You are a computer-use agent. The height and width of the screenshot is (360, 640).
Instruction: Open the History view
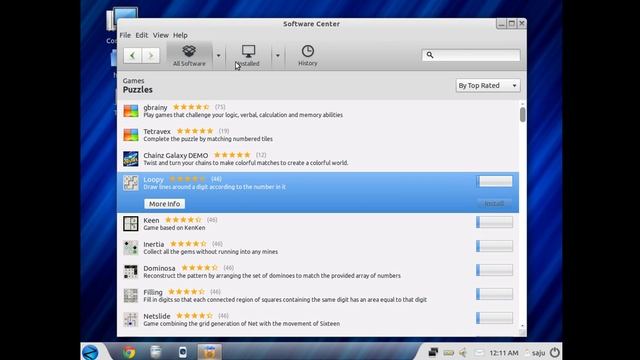point(308,56)
